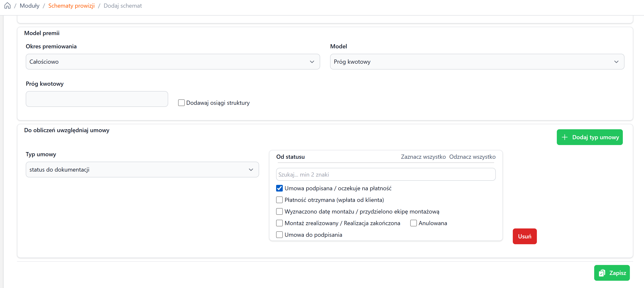Image resolution: width=644 pixels, height=288 pixels.
Task: Focus the Próg kwotowy input field
Action: pos(97,99)
